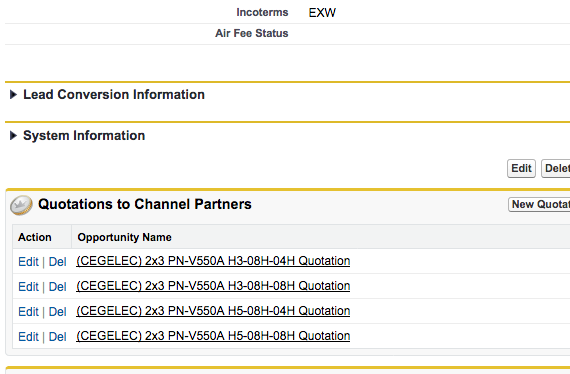The width and height of the screenshot is (570, 374).
Task: Edit the H3-08H-04H quotation row
Action: tap(28, 262)
